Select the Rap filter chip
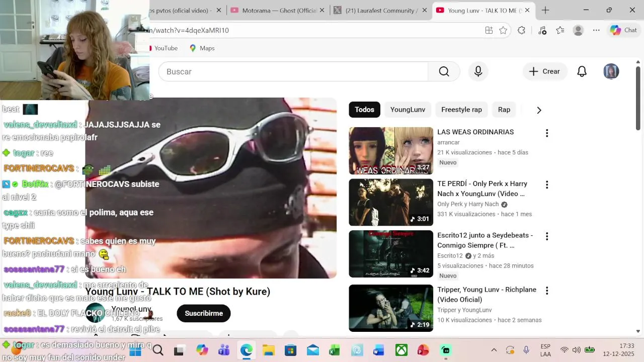Viewport: 644px width, 362px height. 504,110
